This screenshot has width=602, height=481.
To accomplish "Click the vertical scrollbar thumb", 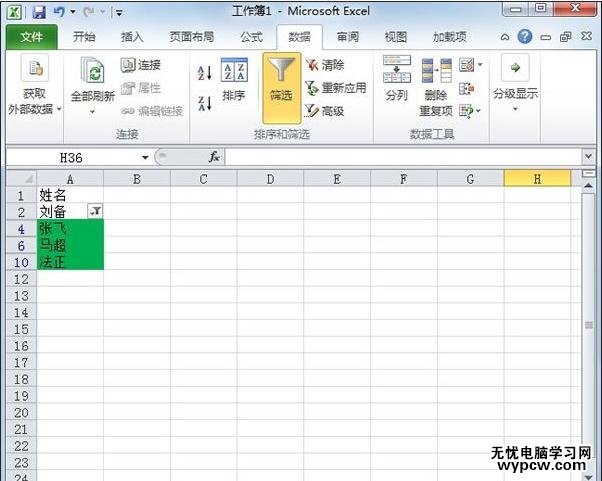I will coord(588,325).
